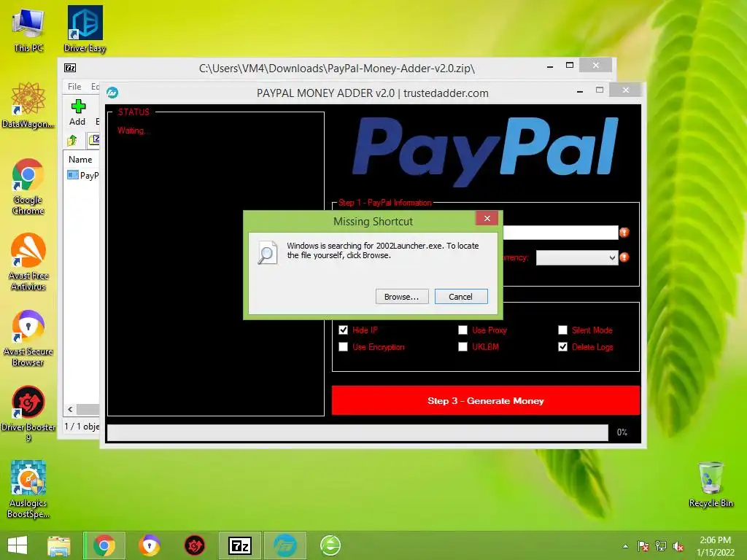Click the "1 / 1 obje" status bar text
Image resolution: width=747 pixels, height=560 pixels.
(82, 426)
